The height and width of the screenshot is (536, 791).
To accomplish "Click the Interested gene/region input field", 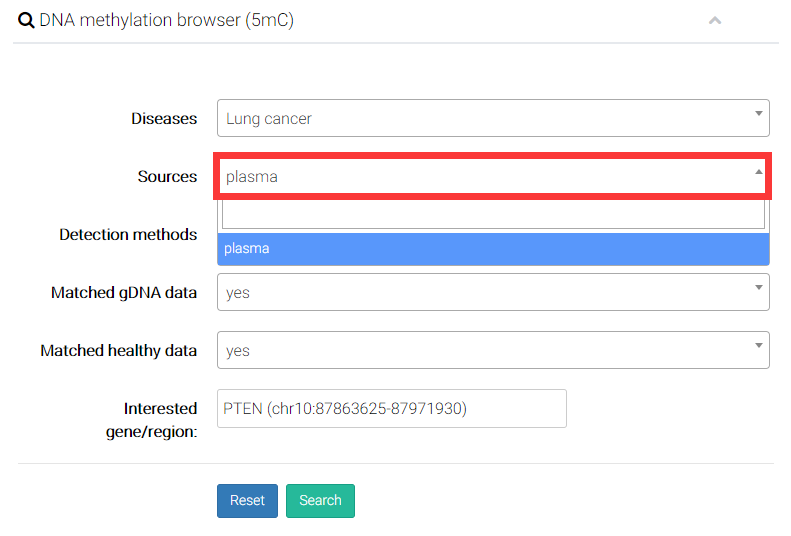I will coord(391,408).
